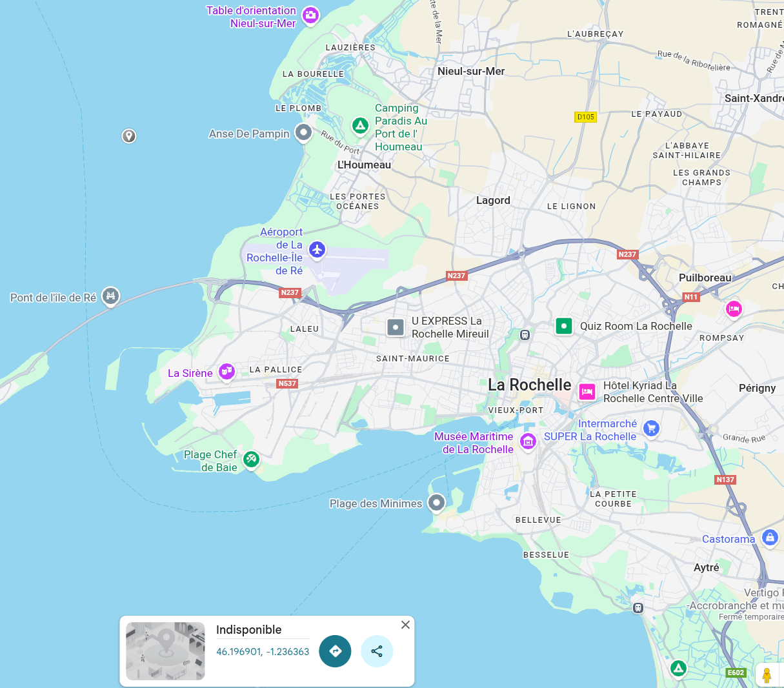The image size is (784, 688).
Task: Drop the Street View pegman icon
Action: tap(767, 675)
